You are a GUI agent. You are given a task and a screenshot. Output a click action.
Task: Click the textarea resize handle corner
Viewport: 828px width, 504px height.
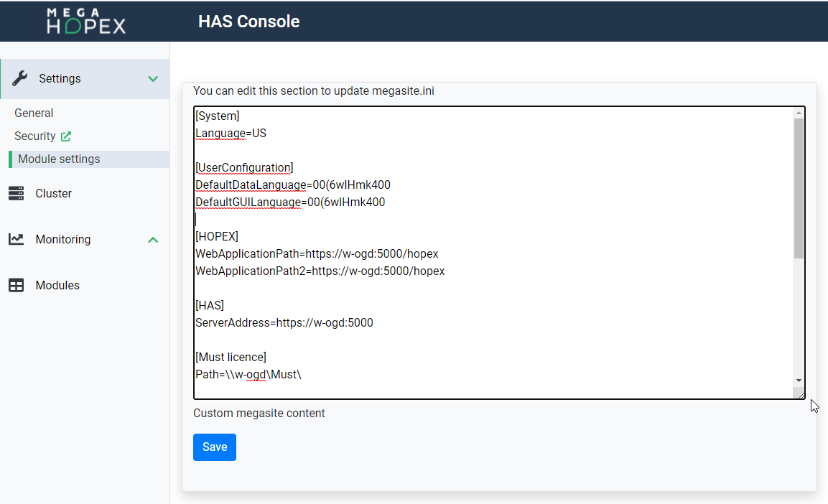(799, 393)
